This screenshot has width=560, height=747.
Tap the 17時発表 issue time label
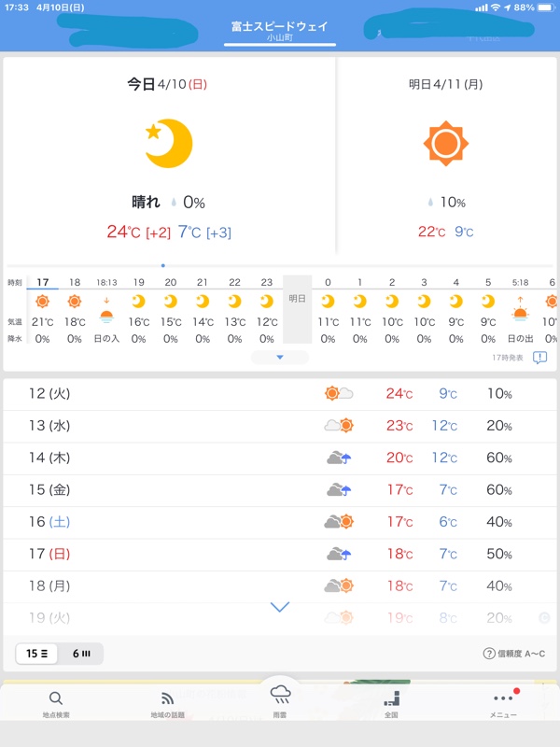(x=508, y=358)
